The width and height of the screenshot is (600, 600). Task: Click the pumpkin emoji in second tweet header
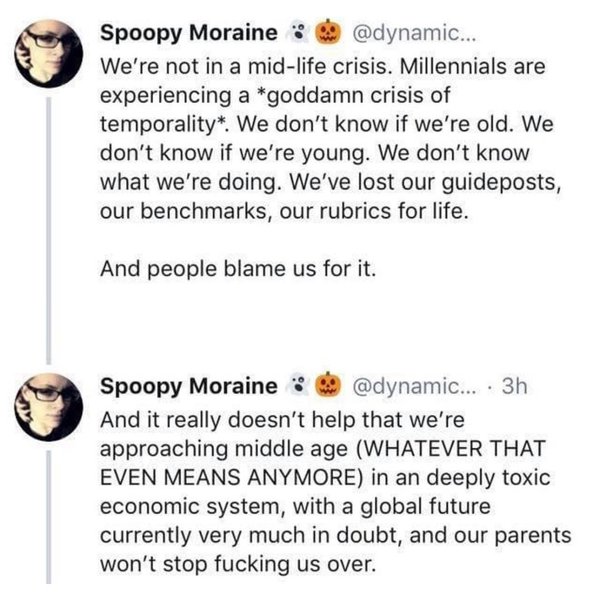pos(327,384)
